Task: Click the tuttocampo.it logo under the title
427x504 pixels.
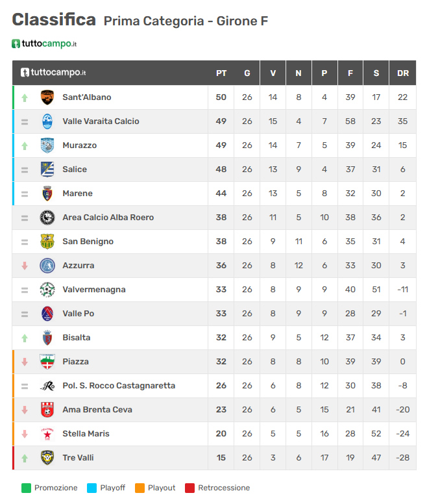Action: (x=44, y=44)
